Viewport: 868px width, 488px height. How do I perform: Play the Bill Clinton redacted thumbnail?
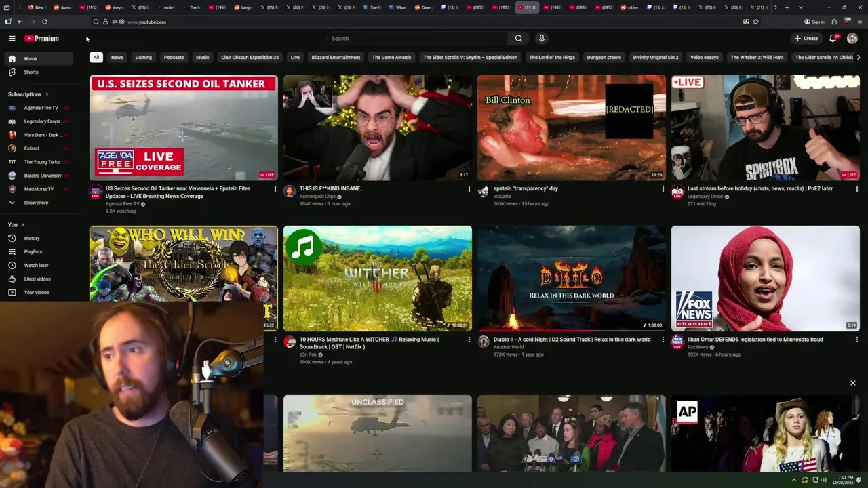pos(572,127)
